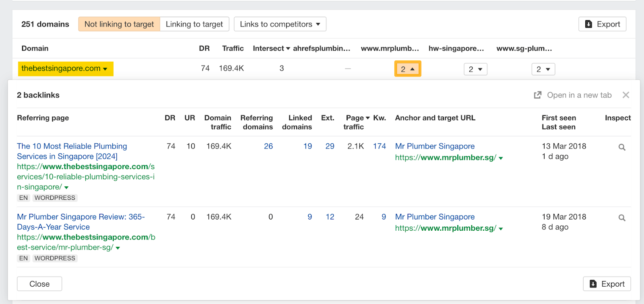Open linked domains value 19
The width and height of the screenshot is (644, 304).
tap(308, 146)
